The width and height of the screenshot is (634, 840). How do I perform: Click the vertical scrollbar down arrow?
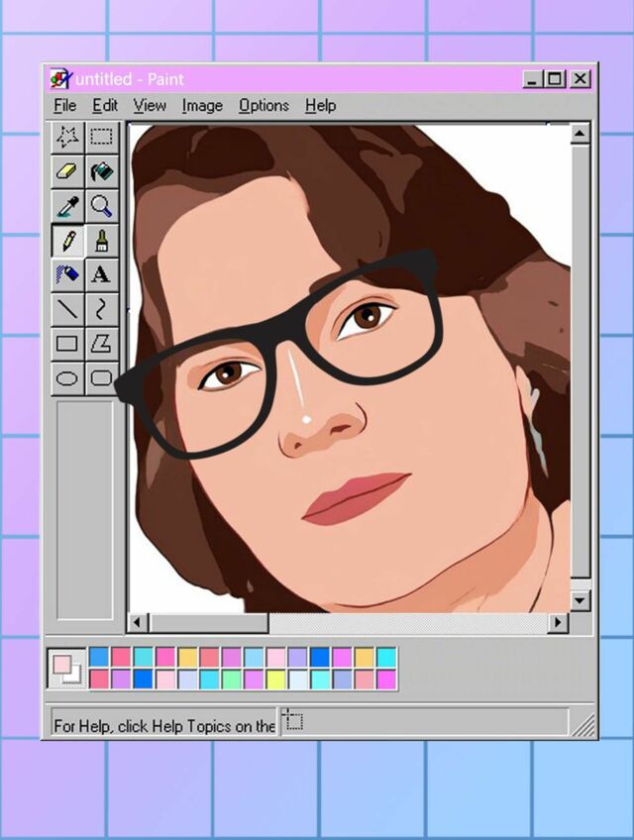[x=581, y=600]
